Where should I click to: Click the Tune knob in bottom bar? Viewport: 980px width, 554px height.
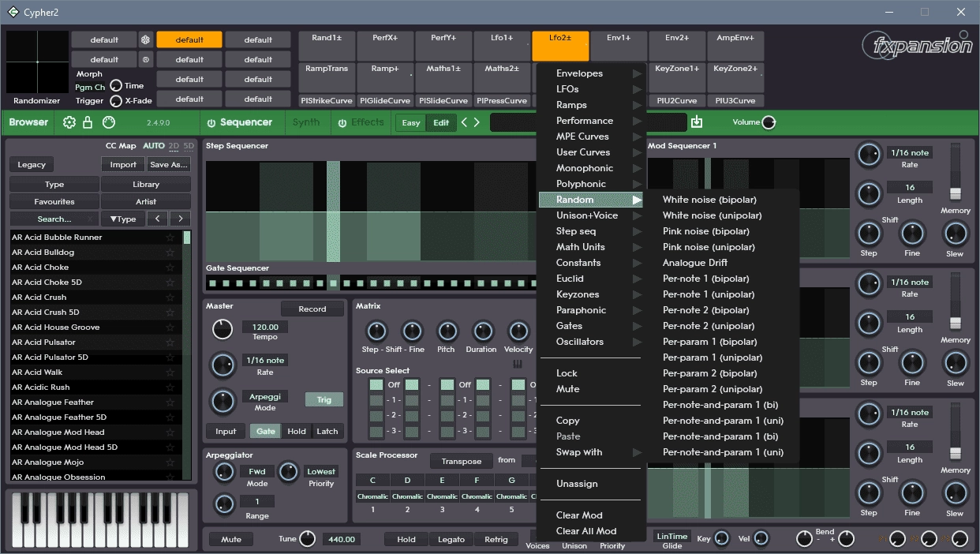tap(308, 539)
